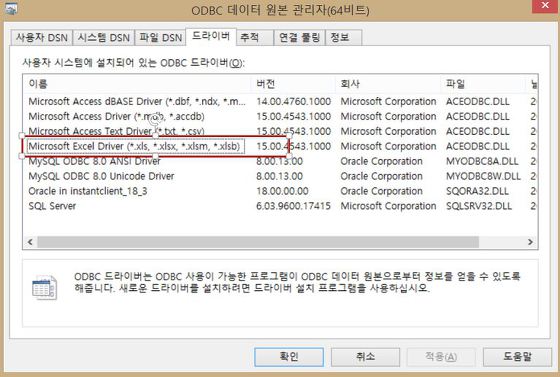Close the ODBC administrator window
Image resolution: width=560 pixels, height=377 pixels.
[545, 6]
